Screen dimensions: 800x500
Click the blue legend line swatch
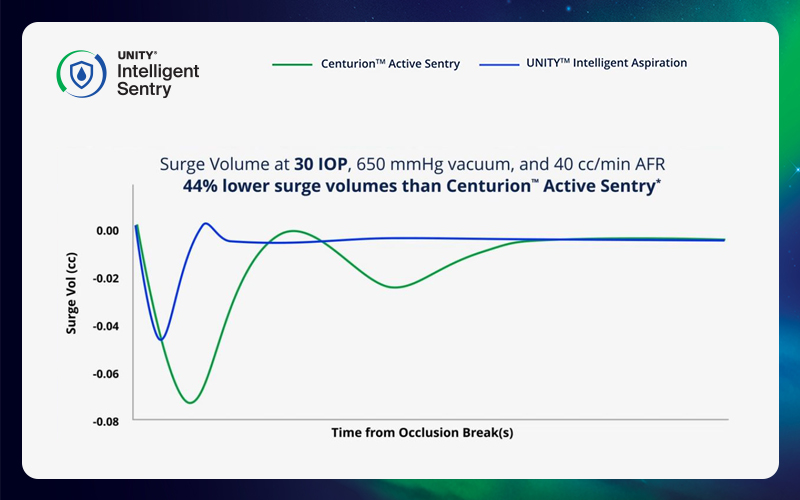(499, 65)
